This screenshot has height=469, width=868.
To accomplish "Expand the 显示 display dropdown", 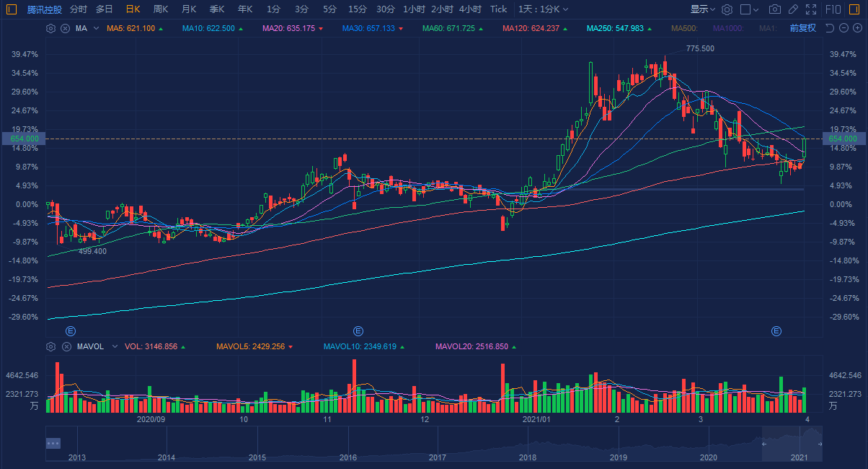I will [702, 9].
